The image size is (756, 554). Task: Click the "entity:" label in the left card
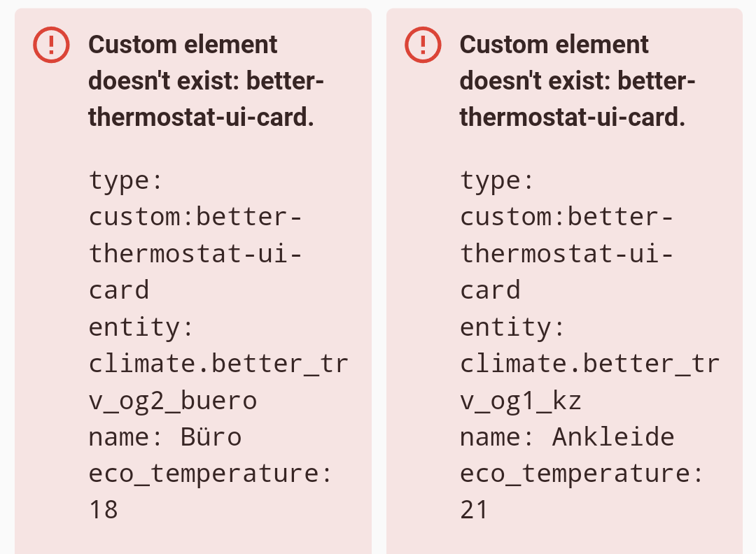(141, 327)
